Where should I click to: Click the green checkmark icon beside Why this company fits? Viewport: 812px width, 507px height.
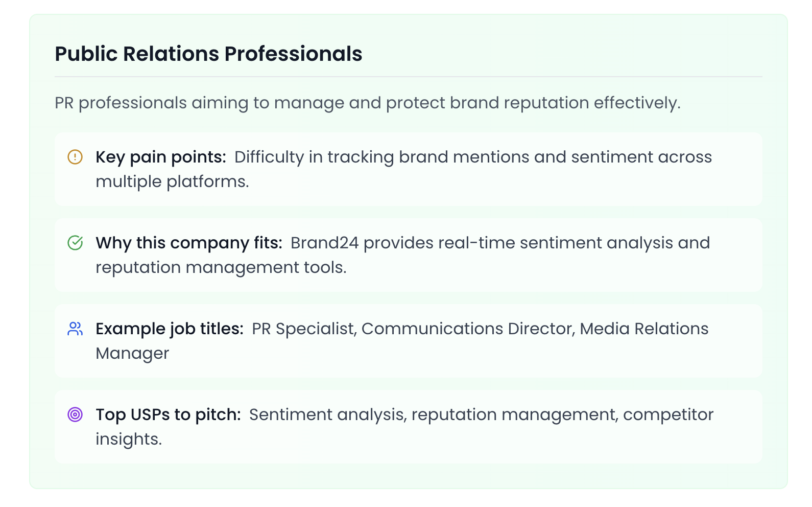[75, 243]
